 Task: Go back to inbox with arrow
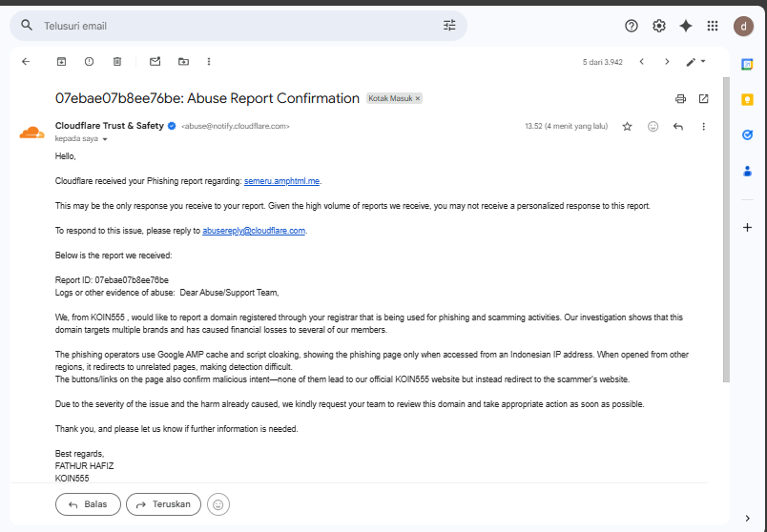tap(26, 62)
